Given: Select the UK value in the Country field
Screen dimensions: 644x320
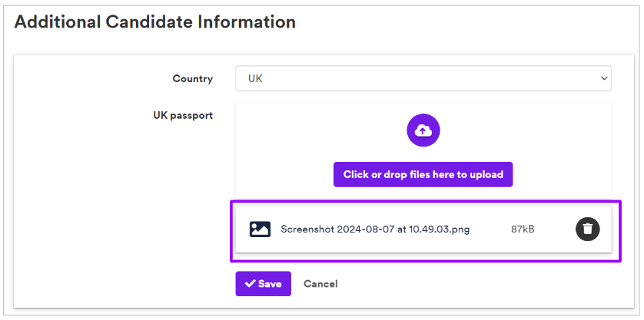Looking at the screenshot, I should [255, 78].
